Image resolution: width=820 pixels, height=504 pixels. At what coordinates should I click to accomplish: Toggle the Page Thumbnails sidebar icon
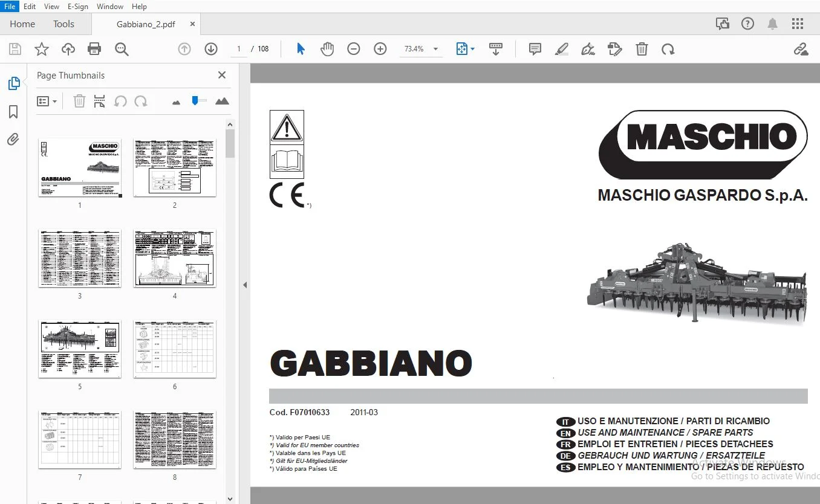coord(13,83)
